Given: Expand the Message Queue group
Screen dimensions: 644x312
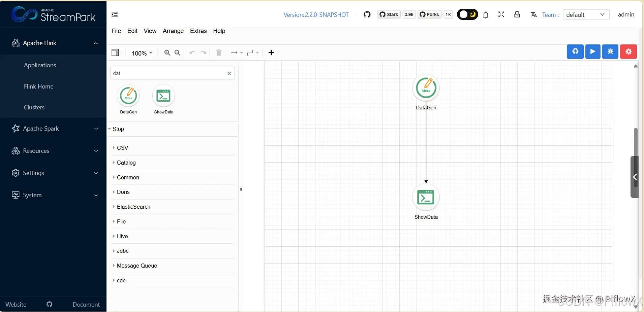Looking at the screenshot, I should pyautogui.click(x=173, y=266).
